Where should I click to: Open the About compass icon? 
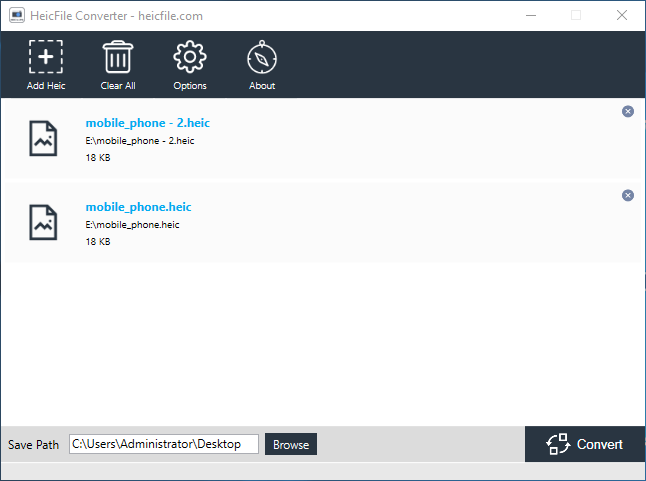coord(262,57)
